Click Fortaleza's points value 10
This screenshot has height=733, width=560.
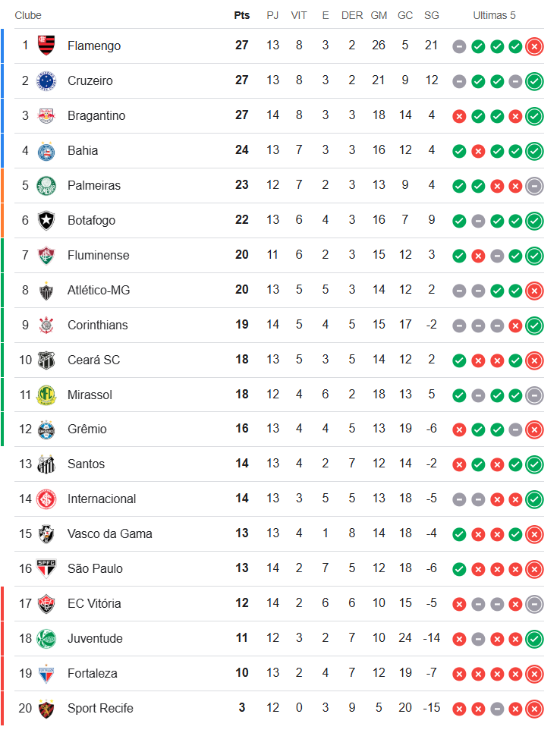[x=241, y=673]
